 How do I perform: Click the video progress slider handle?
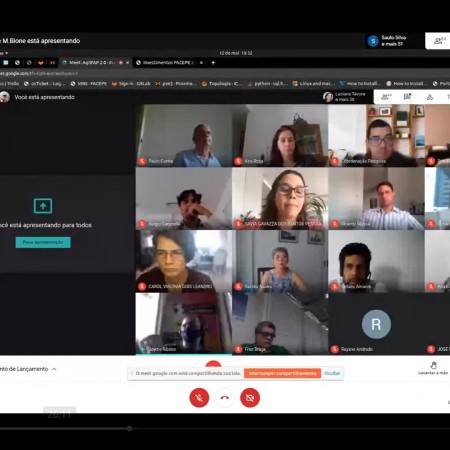129,429
